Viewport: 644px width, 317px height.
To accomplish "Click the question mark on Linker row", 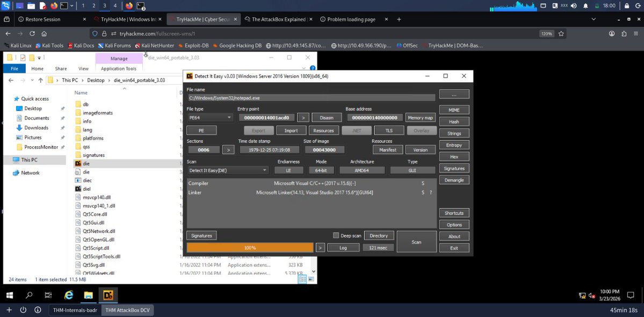I will pos(430,192).
